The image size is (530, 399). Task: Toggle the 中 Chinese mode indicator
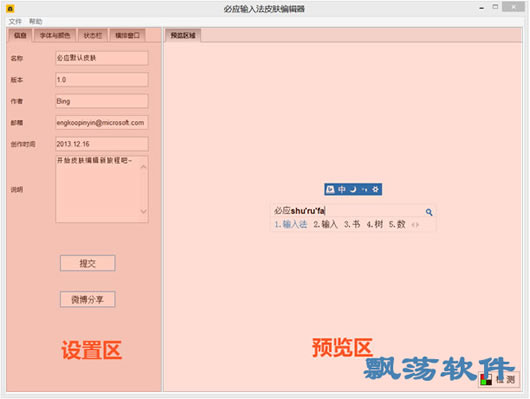point(342,189)
